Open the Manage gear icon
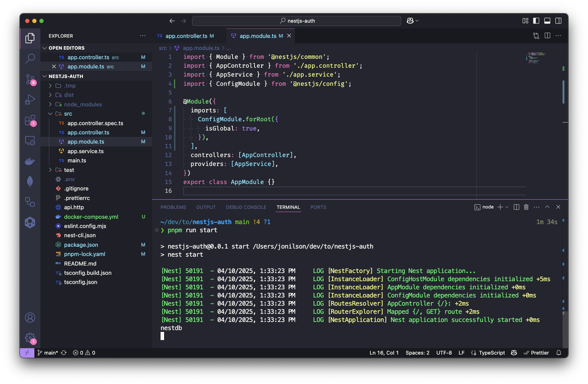588x384 pixels. [x=30, y=338]
